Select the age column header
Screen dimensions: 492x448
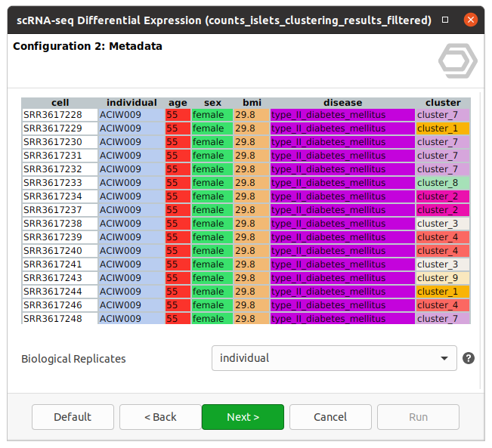pyautogui.click(x=178, y=103)
